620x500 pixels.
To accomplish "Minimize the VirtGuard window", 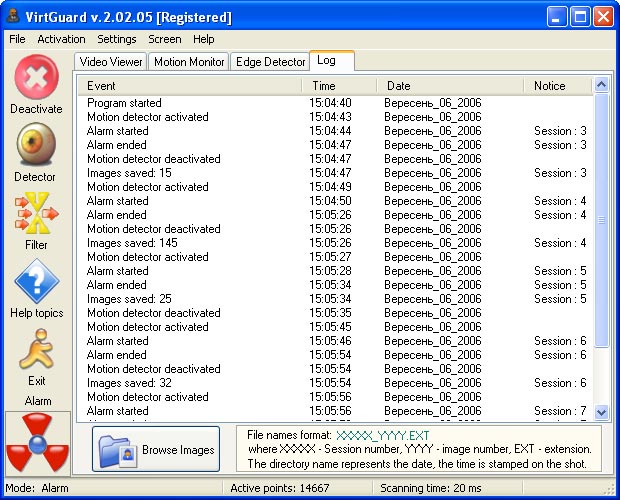I will 557,17.
